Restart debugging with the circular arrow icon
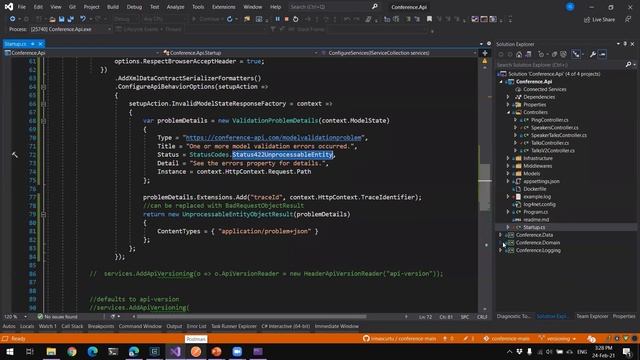This screenshot has height=360, width=640. [296, 19]
